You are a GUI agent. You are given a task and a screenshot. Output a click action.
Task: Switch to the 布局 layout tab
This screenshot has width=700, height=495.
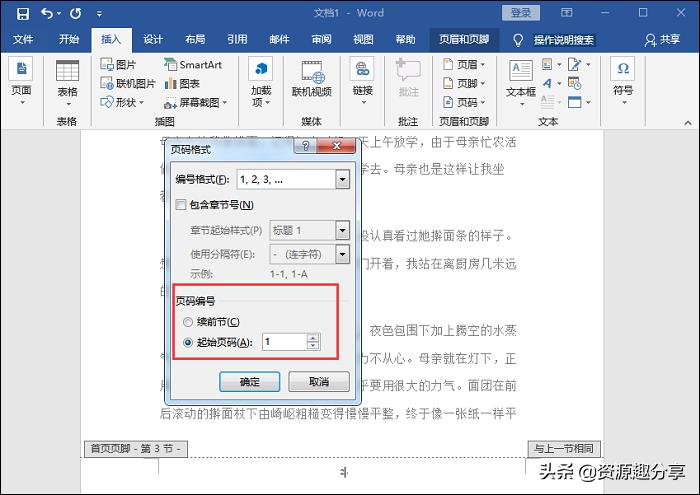tap(195, 39)
